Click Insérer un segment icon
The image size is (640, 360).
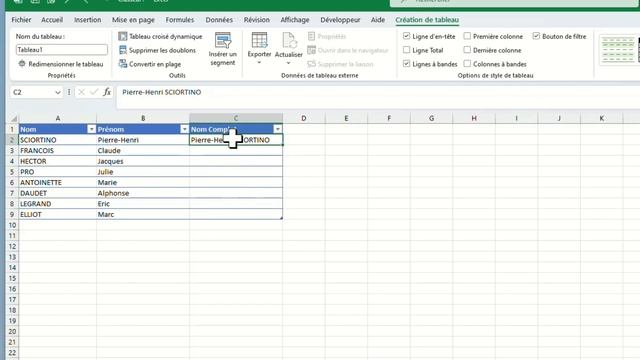[223, 40]
